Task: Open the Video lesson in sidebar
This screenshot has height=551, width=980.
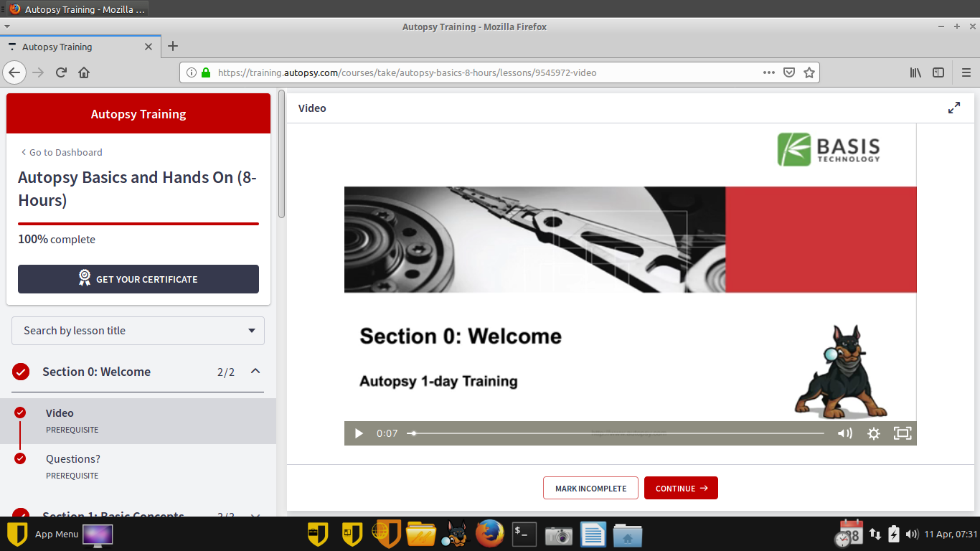Action: [138, 421]
